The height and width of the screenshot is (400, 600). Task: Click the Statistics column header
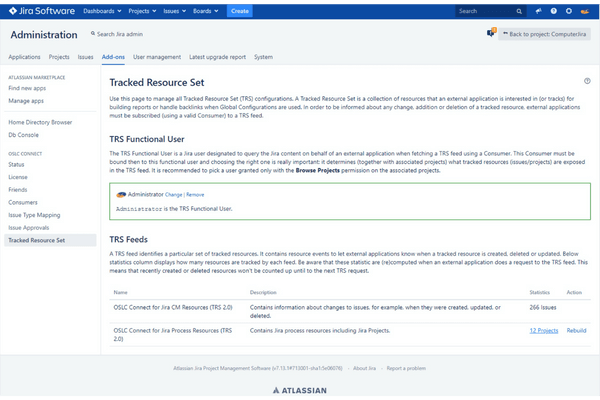pyautogui.click(x=540, y=292)
